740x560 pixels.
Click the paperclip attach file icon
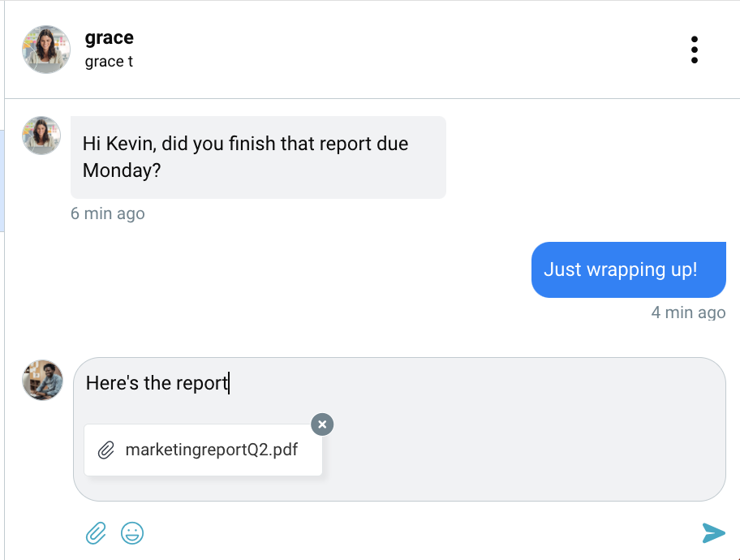point(96,533)
